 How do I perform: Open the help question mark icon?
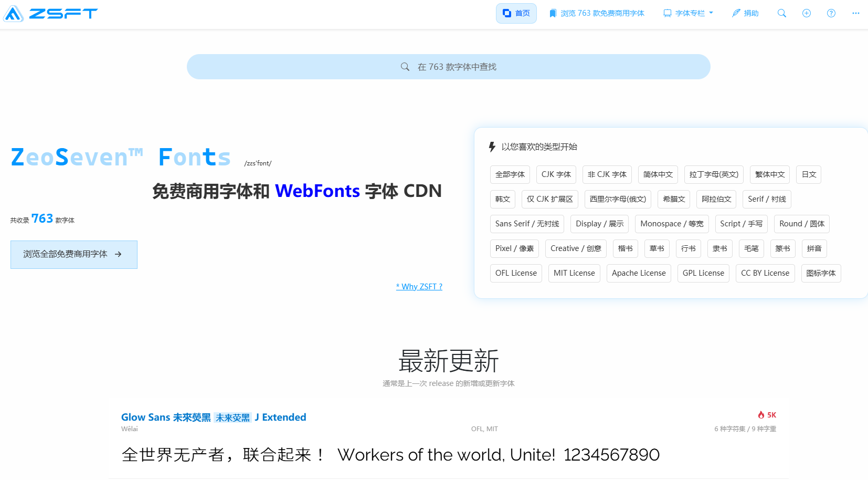(831, 13)
